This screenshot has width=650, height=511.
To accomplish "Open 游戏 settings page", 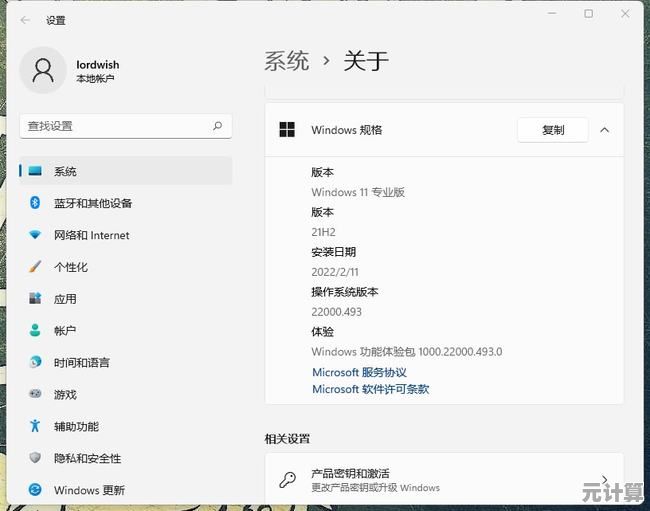I will point(126,394).
